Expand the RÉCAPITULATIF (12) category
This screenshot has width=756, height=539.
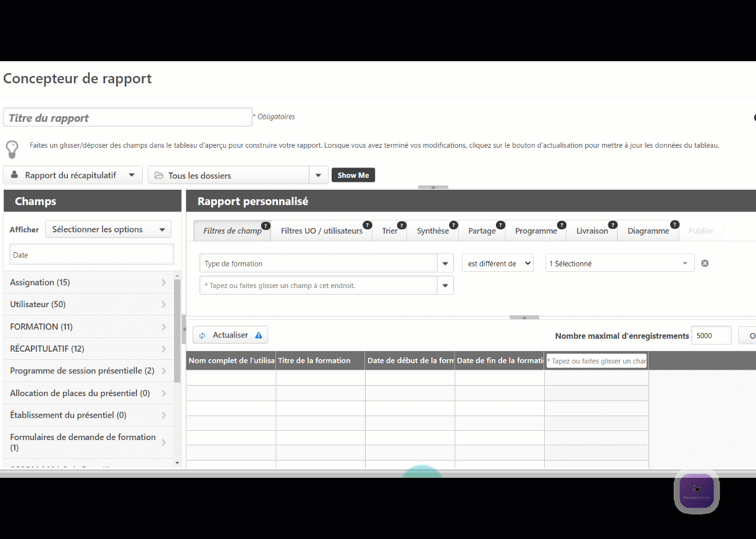tap(88, 349)
